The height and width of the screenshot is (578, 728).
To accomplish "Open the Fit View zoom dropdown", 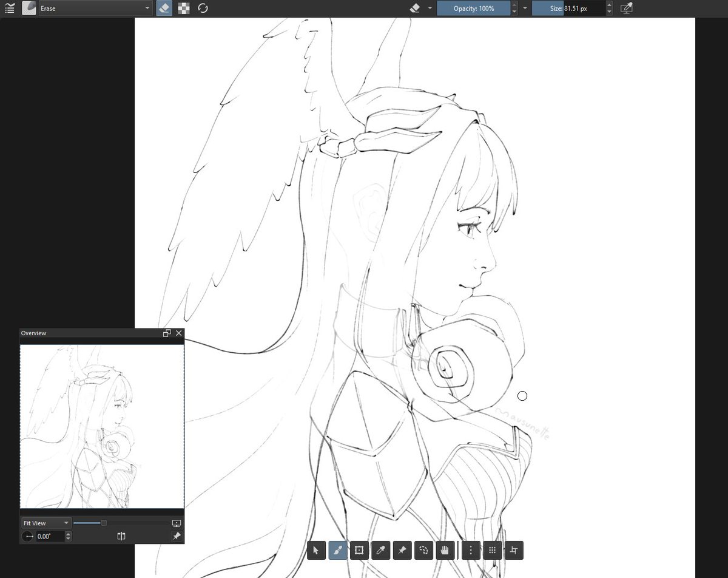I will coord(45,523).
